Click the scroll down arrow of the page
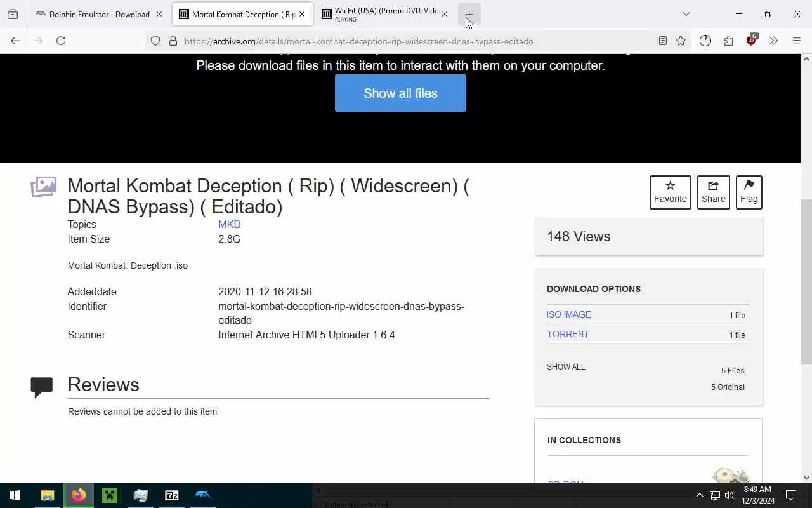 tap(806, 478)
